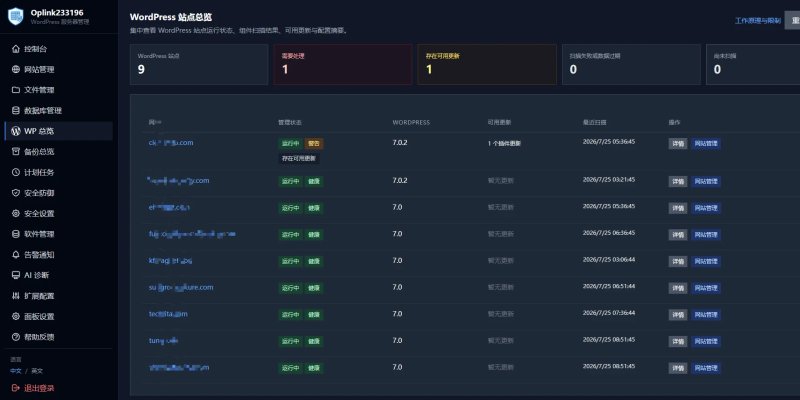Click the 告警通知 bell icon

pos(16,255)
